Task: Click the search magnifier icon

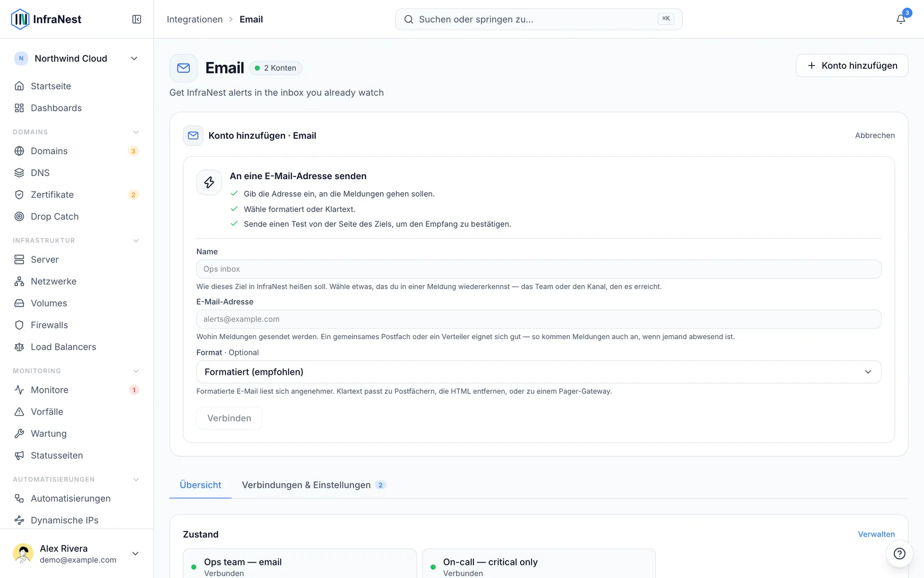Action: 408,19
